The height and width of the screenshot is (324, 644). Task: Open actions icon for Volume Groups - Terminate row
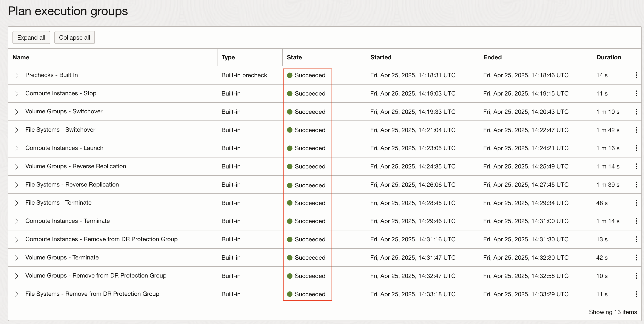click(636, 258)
